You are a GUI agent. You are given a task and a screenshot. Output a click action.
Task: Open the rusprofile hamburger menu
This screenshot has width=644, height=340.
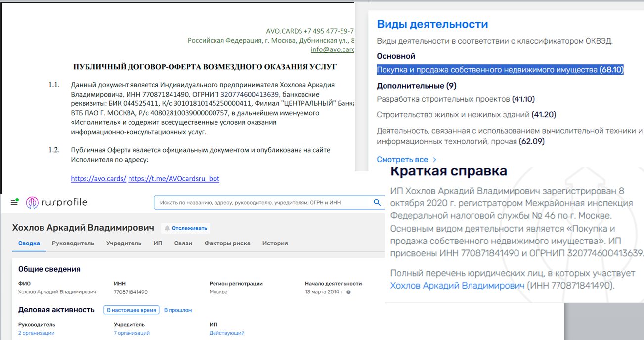point(13,202)
